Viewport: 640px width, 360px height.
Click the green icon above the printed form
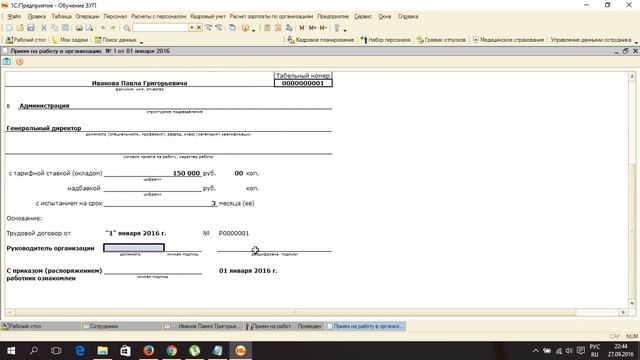point(7,62)
